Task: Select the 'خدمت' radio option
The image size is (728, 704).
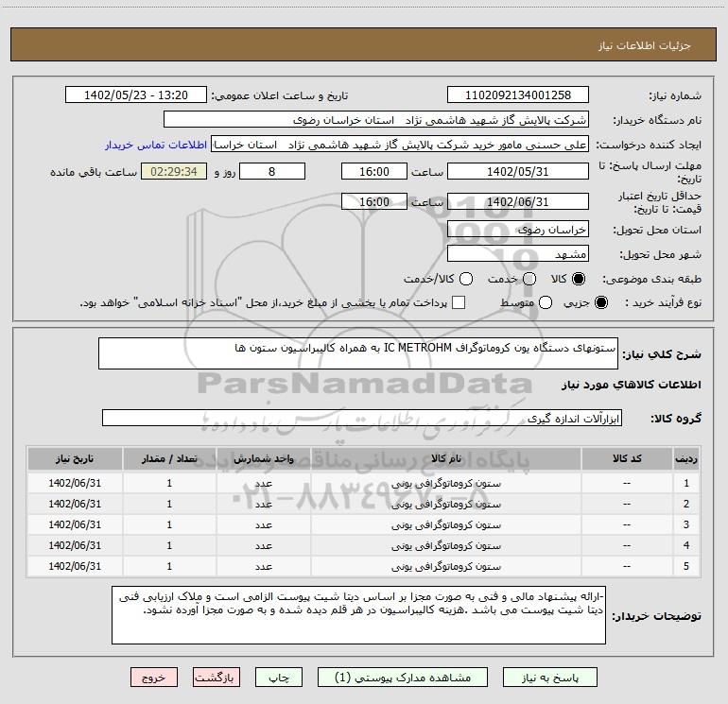Action: click(x=529, y=280)
